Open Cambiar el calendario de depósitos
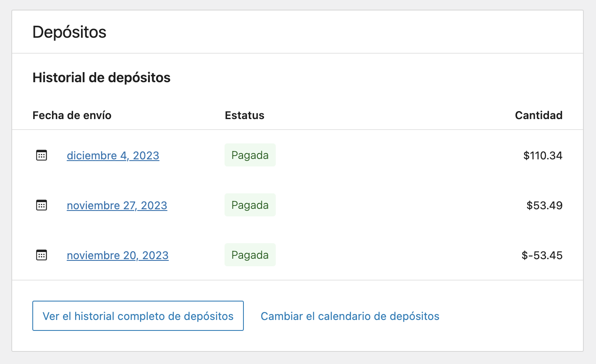This screenshot has height=364, width=596. pos(350,316)
